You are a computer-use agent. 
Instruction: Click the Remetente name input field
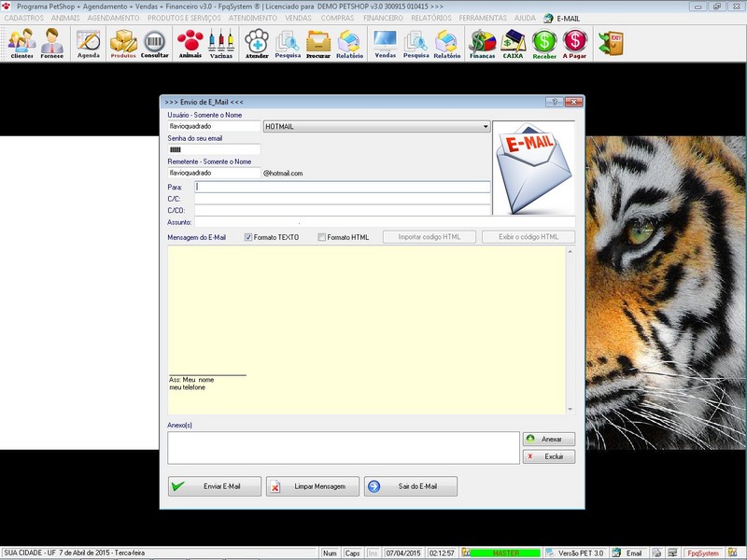tap(214, 173)
